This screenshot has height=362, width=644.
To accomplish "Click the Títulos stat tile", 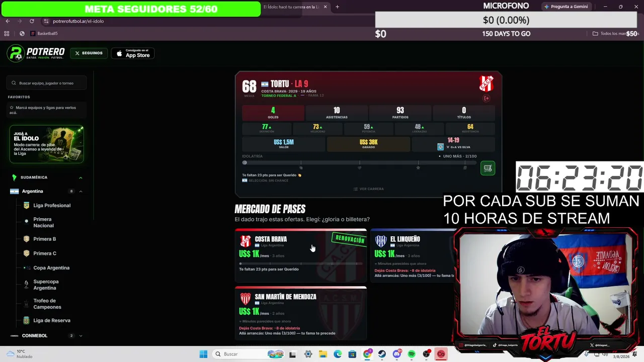I will click(x=464, y=113).
